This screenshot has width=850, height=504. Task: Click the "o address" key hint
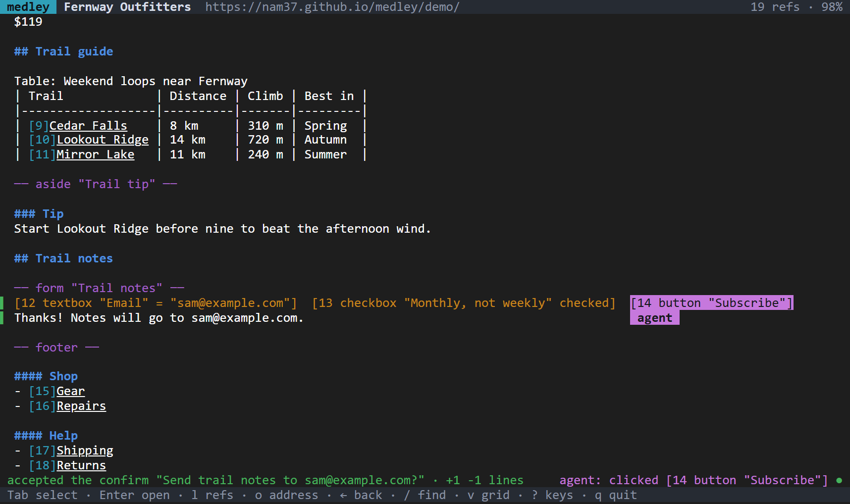click(x=287, y=495)
